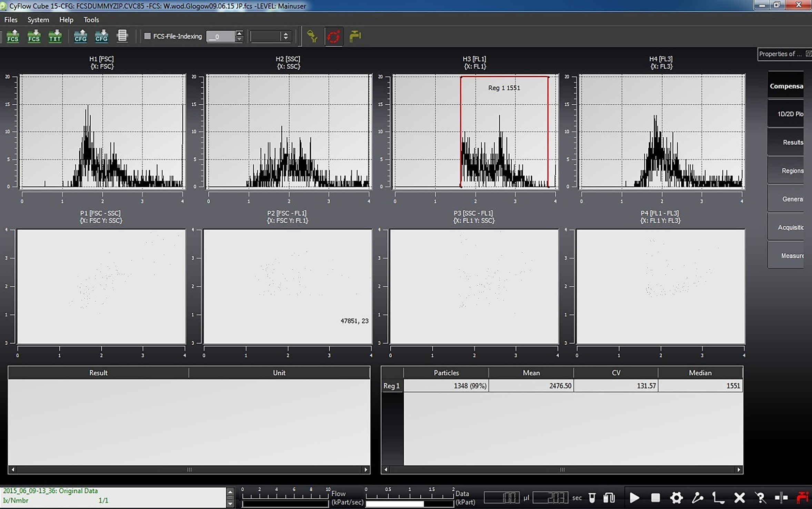Open the General side tab
812x509 pixels.
pyautogui.click(x=786, y=199)
